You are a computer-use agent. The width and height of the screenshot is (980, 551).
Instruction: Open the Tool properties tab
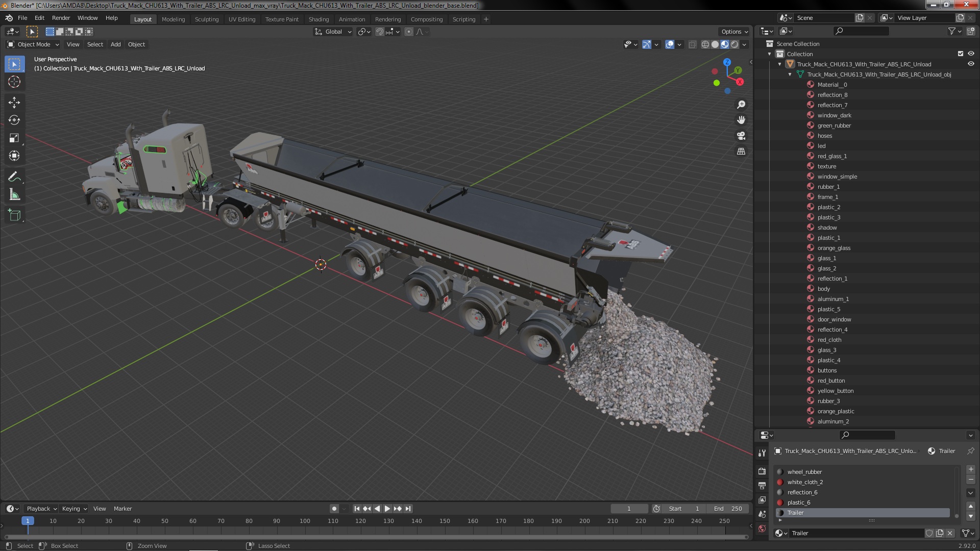pos(762,453)
